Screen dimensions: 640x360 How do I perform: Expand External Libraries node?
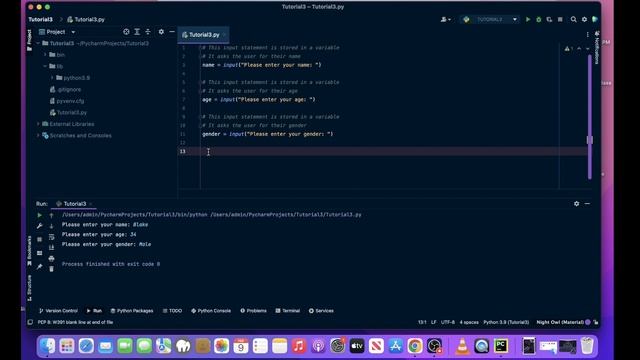(x=38, y=124)
